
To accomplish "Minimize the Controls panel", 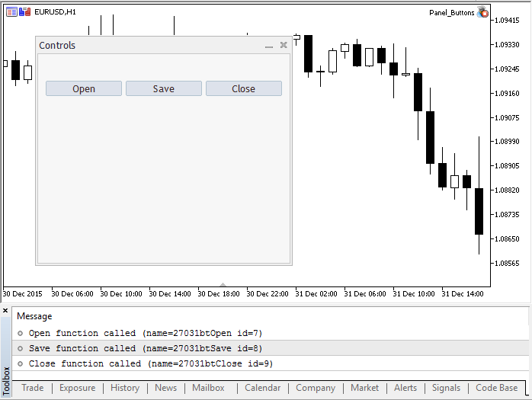I will pos(268,46).
